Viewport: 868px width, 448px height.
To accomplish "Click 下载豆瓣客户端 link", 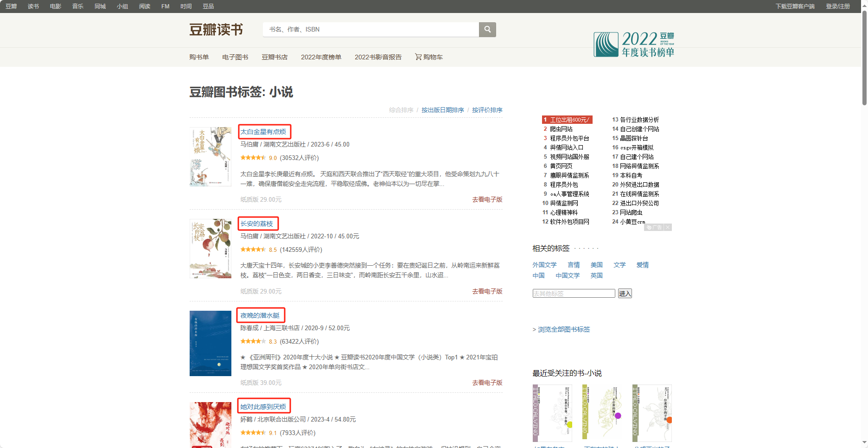I will pos(795,6).
